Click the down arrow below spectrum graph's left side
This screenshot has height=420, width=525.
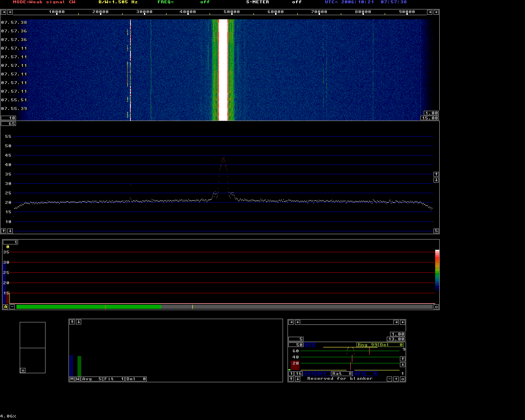point(10,231)
